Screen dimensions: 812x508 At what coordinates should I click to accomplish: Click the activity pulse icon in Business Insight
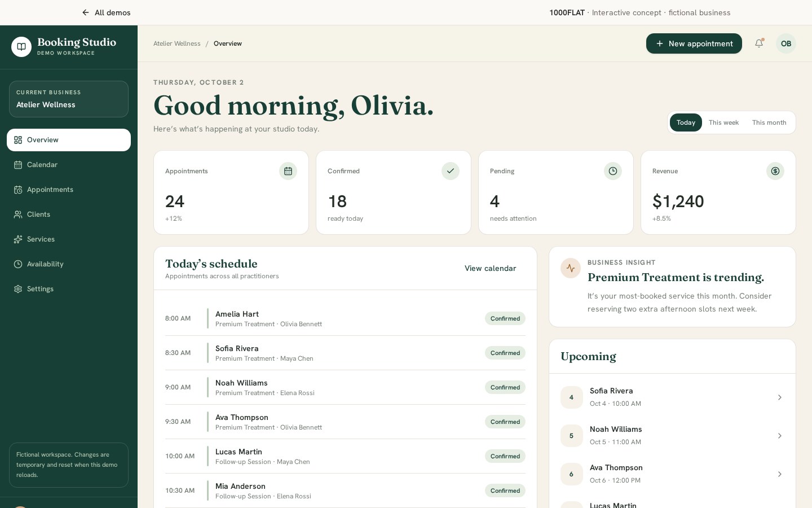571,268
